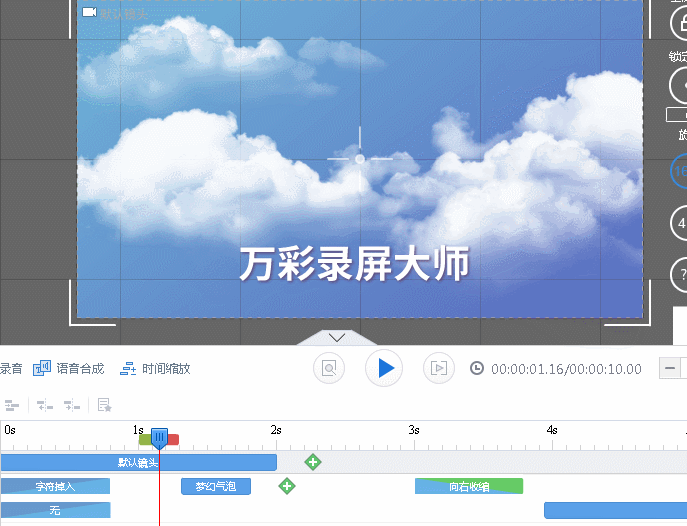Open the 时间缩放 option
Screen dimensions: 687x526
click(x=166, y=369)
